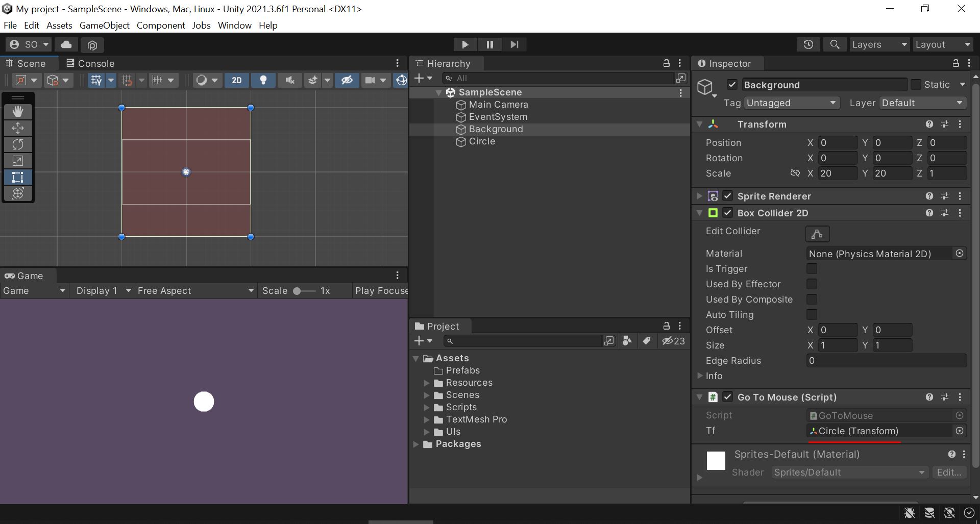Select the Move tool
This screenshot has width=980, height=524.
point(18,128)
